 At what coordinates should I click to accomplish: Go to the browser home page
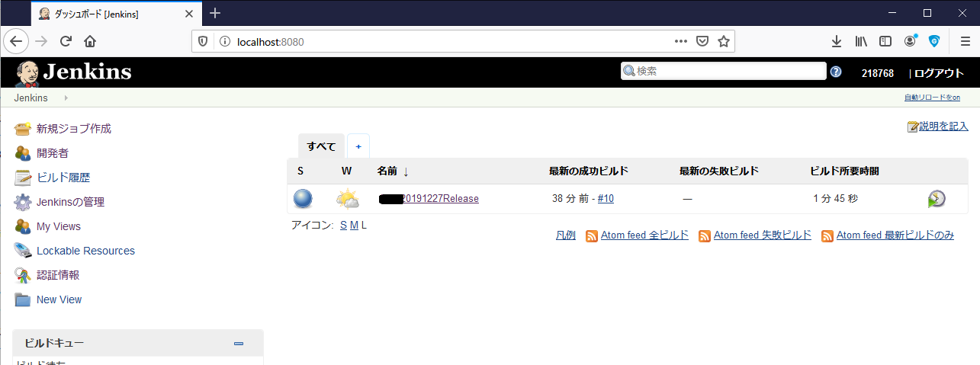click(x=90, y=41)
